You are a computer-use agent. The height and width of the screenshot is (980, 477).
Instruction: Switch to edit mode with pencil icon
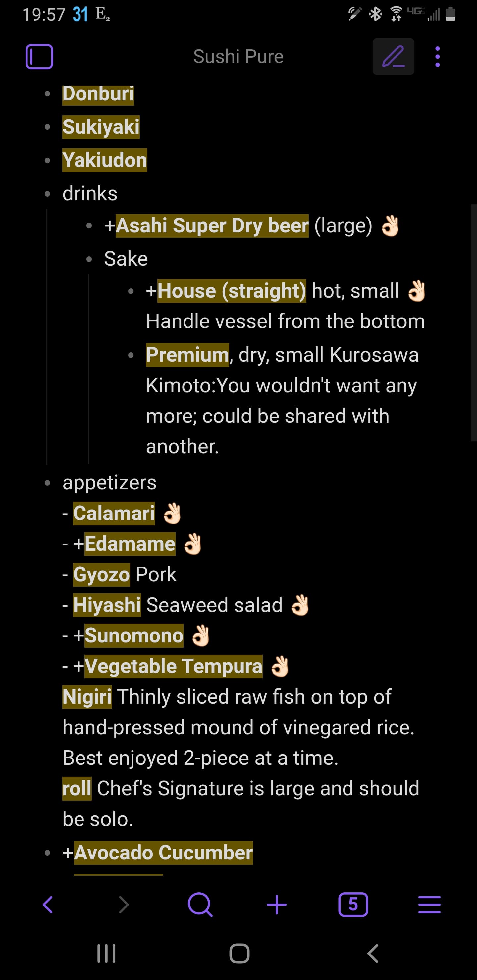click(393, 57)
